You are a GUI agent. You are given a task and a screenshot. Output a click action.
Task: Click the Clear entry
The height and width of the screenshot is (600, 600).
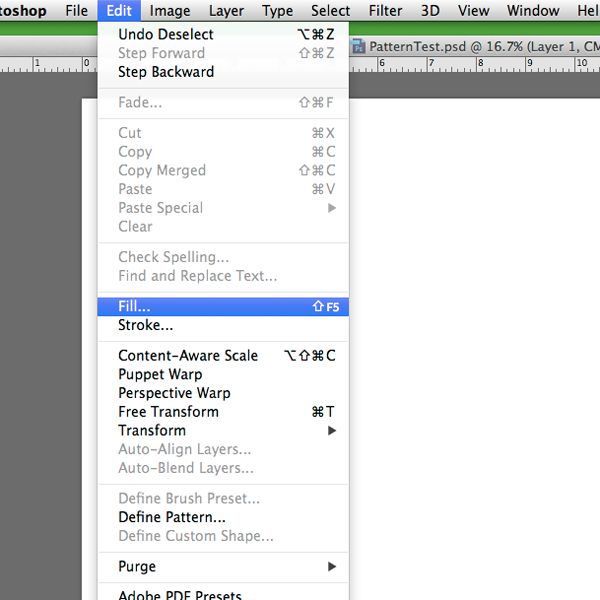(223, 227)
